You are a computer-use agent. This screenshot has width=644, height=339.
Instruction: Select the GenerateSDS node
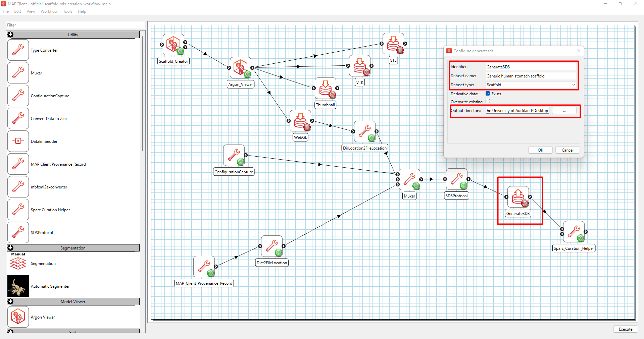pyautogui.click(x=518, y=197)
